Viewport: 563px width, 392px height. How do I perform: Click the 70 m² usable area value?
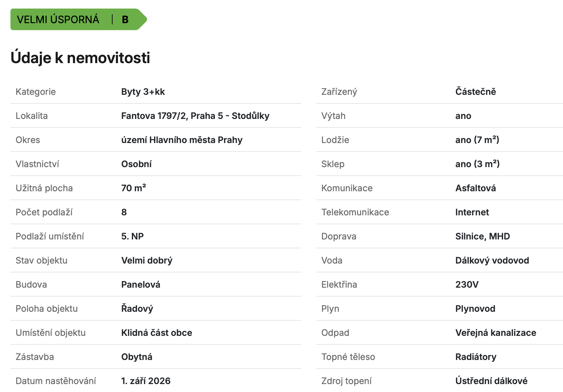click(x=133, y=188)
